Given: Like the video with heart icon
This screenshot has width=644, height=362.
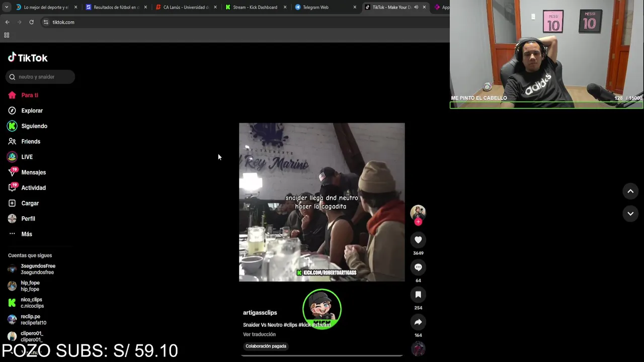Looking at the screenshot, I should click(x=418, y=240).
